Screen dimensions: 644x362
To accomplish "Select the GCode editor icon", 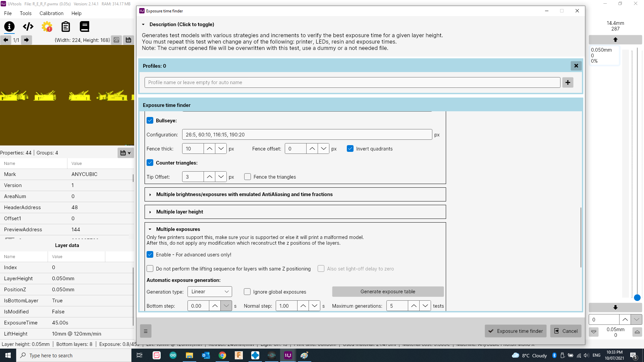I will point(28,26).
